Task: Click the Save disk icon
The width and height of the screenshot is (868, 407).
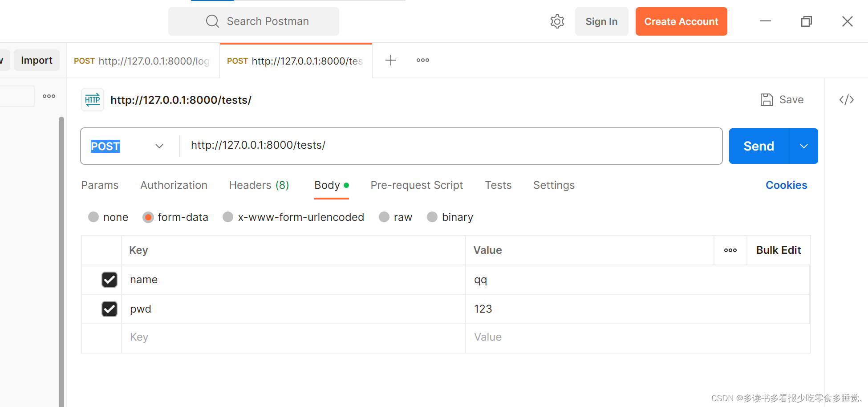Action: click(767, 100)
